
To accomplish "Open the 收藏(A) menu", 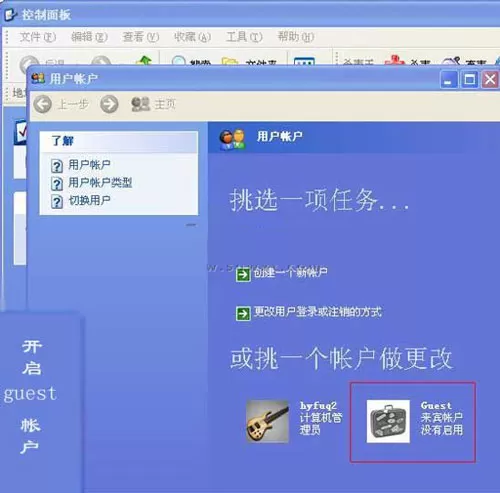I will [x=192, y=37].
